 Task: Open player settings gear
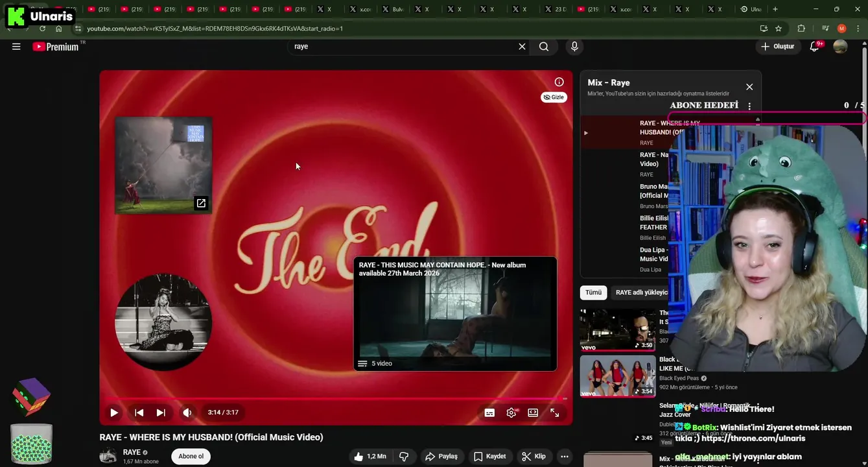(x=511, y=413)
